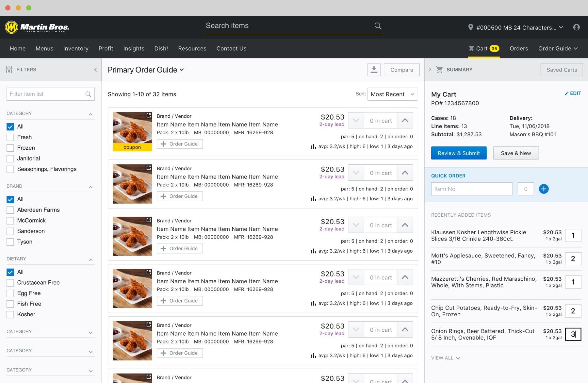Click the download order guide icon
Image resolution: width=588 pixels, height=383 pixels.
pos(374,70)
